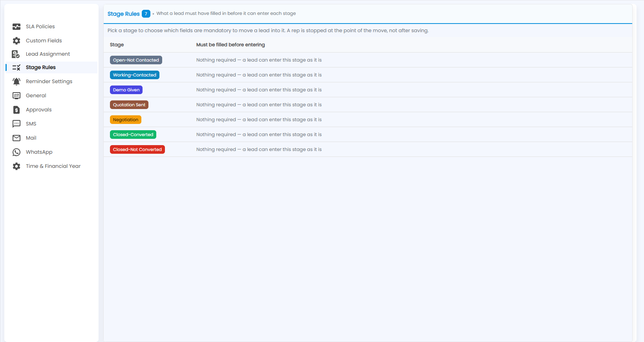The image size is (644, 342).
Task: Open Reminder Settings page
Action: point(49,82)
